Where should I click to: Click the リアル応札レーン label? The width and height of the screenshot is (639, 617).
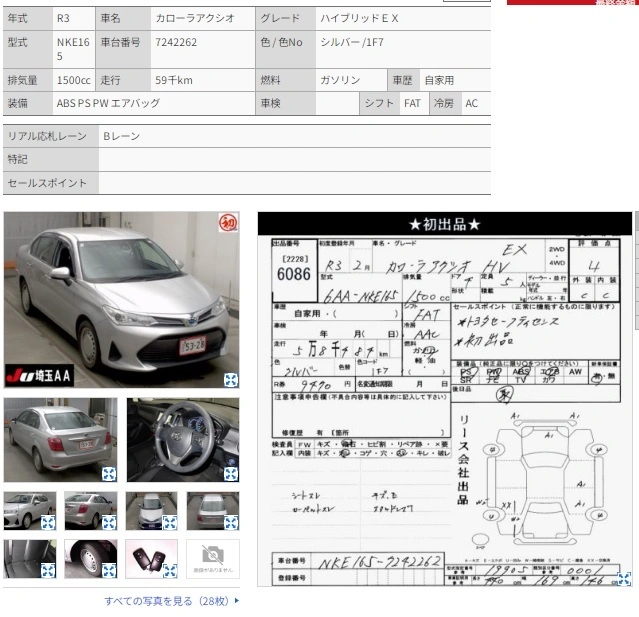point(47,136)
